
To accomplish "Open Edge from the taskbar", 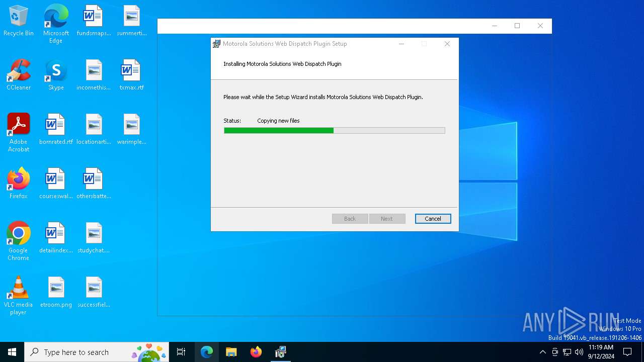I will (207, 352).
